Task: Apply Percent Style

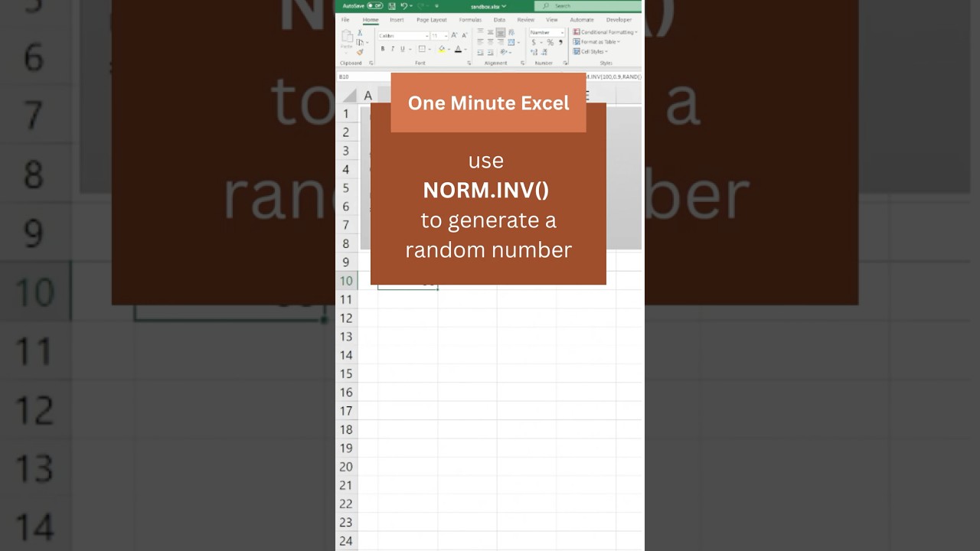Action: tap(550, 42)
